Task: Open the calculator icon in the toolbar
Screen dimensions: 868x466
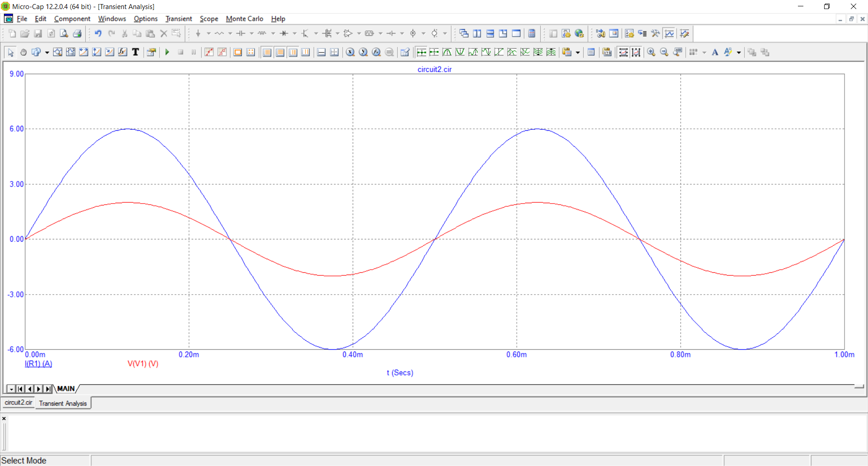Action: pyautogui.click(x=532, y=33)
